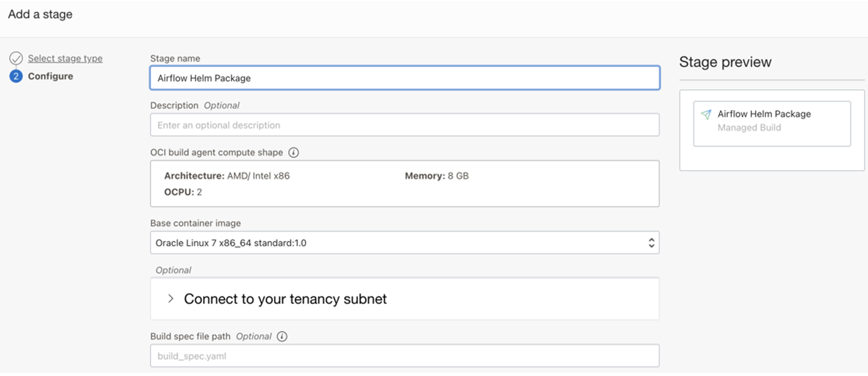Open the Base container image dropdown
868x376 pixels.
pos(404,243)
